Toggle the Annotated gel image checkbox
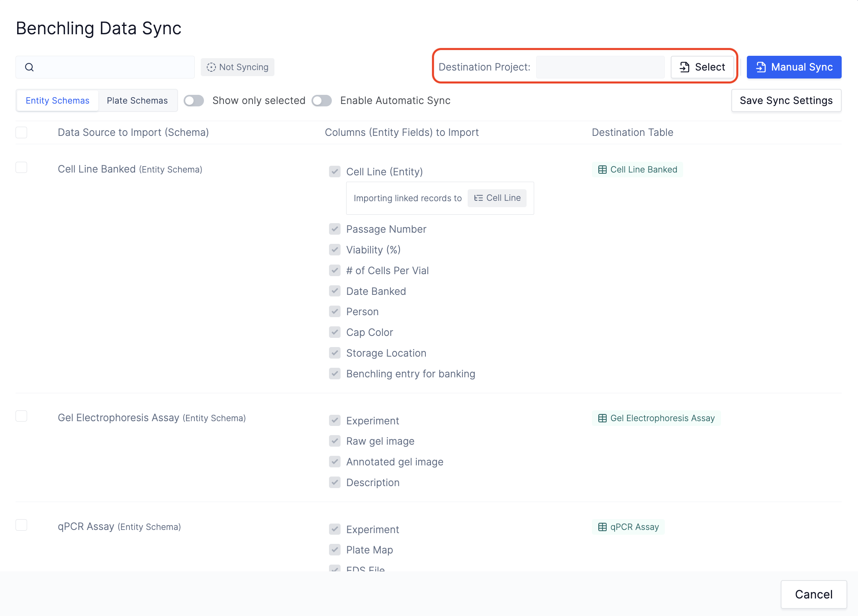 (335, 462)
